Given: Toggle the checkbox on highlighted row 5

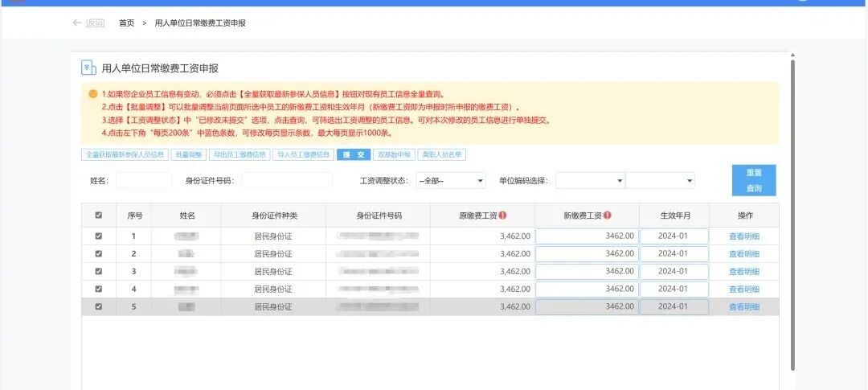Looking at the screenshot, I should [x=99, y=306].
